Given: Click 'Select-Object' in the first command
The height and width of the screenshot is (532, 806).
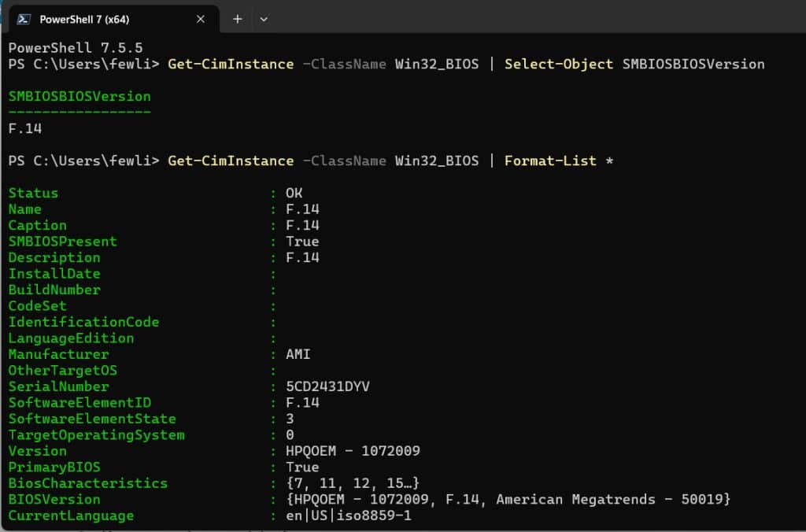Looking at the screenshot, I should click(559, 65).
